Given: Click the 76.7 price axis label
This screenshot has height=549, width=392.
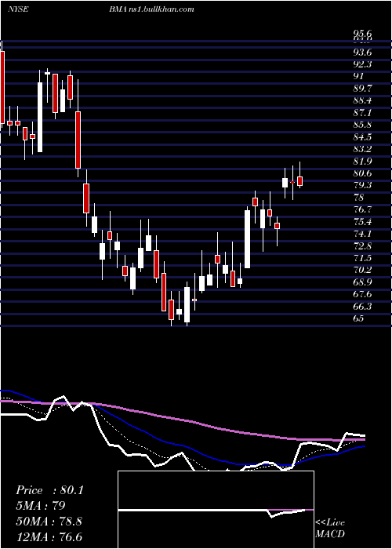Looking at the screenshot, I should 362,209.
